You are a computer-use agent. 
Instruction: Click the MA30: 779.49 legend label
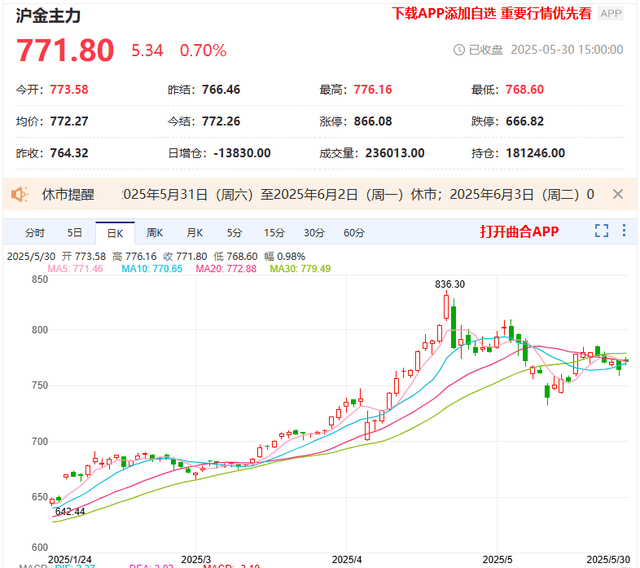(x=300, y=268)
